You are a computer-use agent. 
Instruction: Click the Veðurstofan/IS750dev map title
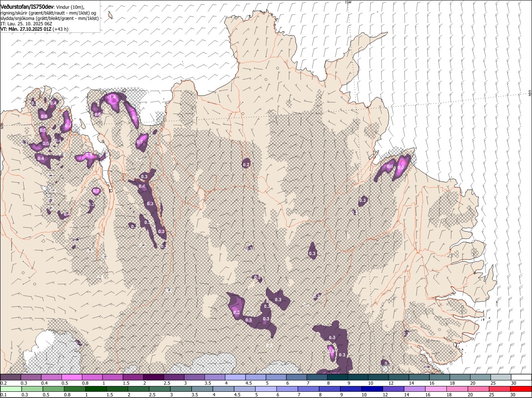[x=27, y=7]
